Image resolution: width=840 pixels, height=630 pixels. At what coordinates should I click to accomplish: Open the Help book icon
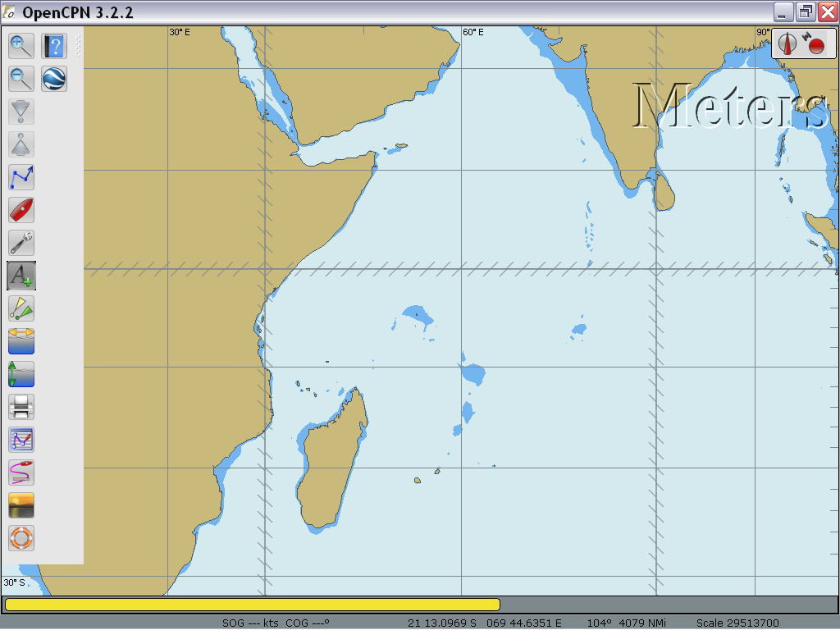(x=54, y=46)
